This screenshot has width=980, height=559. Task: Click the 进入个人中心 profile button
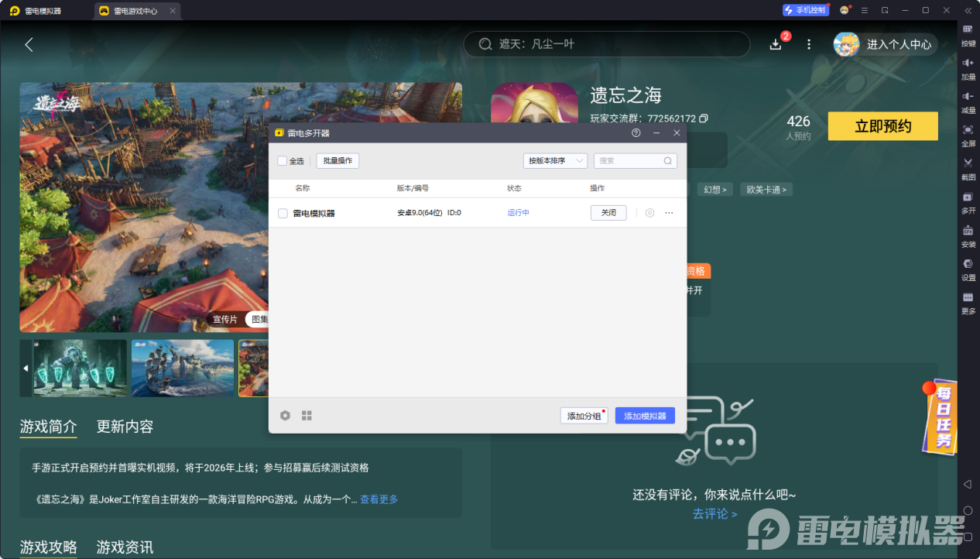(x=886, y=44)
